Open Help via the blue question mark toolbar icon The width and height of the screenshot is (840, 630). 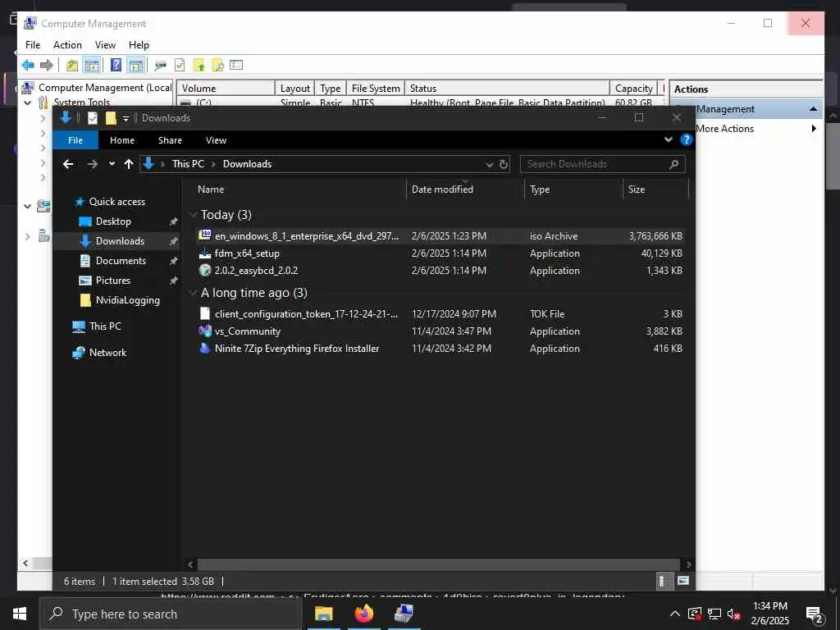[x=116, y=66]
